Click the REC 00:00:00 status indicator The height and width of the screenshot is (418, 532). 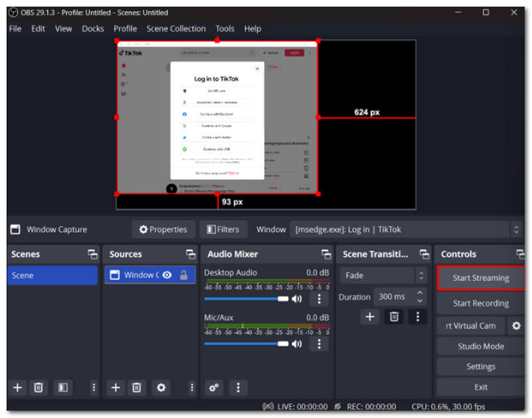click(x=365, y=407)
